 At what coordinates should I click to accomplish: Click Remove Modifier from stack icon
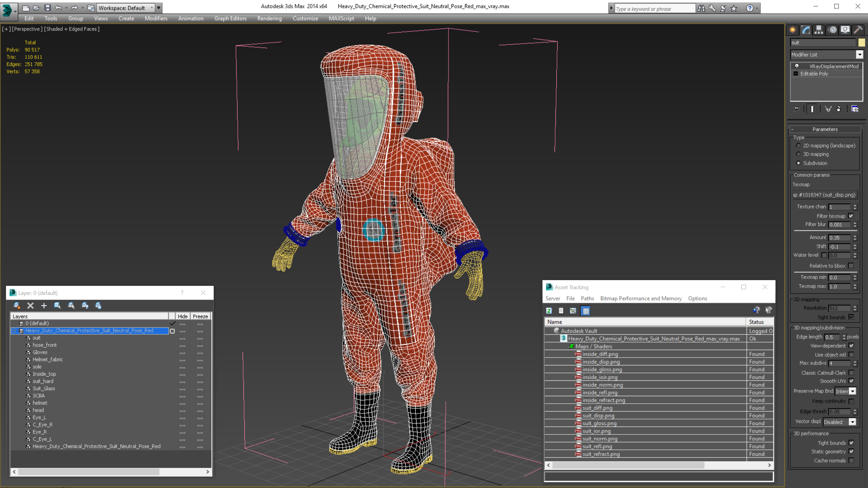point(839,109)
